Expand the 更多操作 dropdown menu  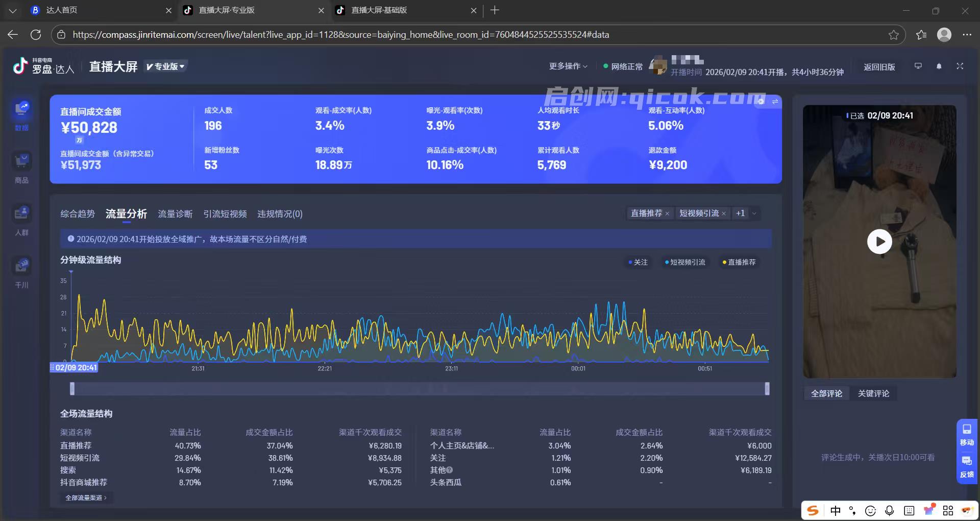pos(568,66)
